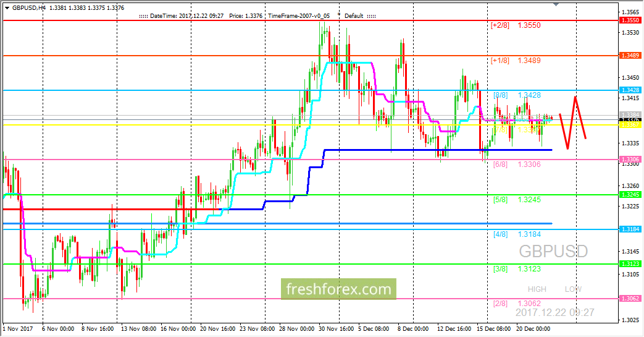This screenshot has height=337, width=644.
Task: Click the blue 1.3184 price tag on axis
Action: click(630, 229)
